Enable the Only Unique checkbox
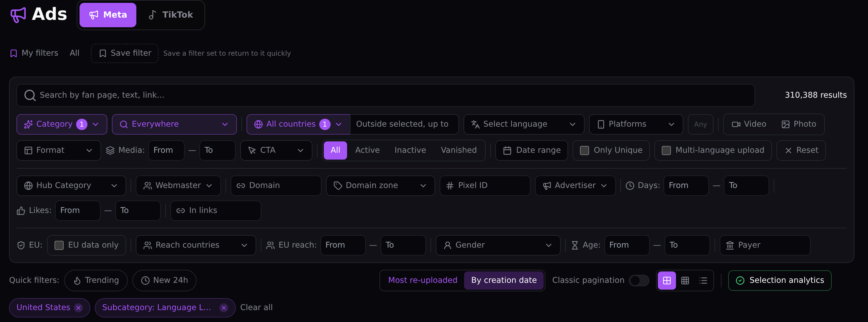 pos(584,150)
